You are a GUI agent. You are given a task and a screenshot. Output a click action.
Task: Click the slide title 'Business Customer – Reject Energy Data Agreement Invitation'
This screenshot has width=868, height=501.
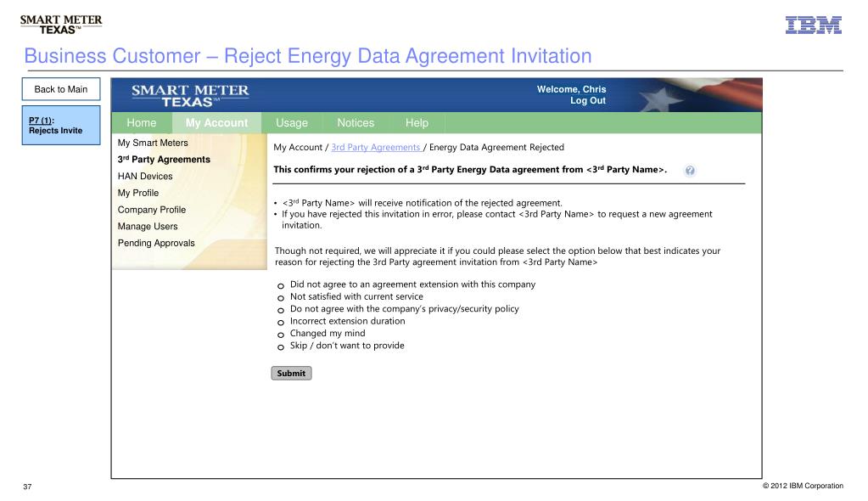(x=308, y=56)
